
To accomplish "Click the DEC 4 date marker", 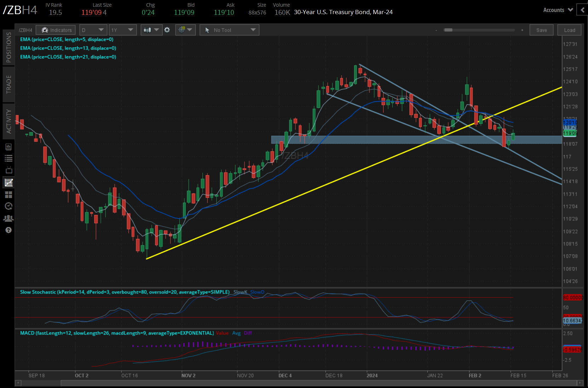I will [x=285, y=376].
